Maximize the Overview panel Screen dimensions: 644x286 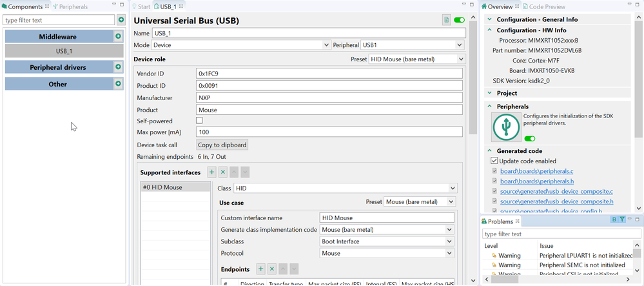638,5
